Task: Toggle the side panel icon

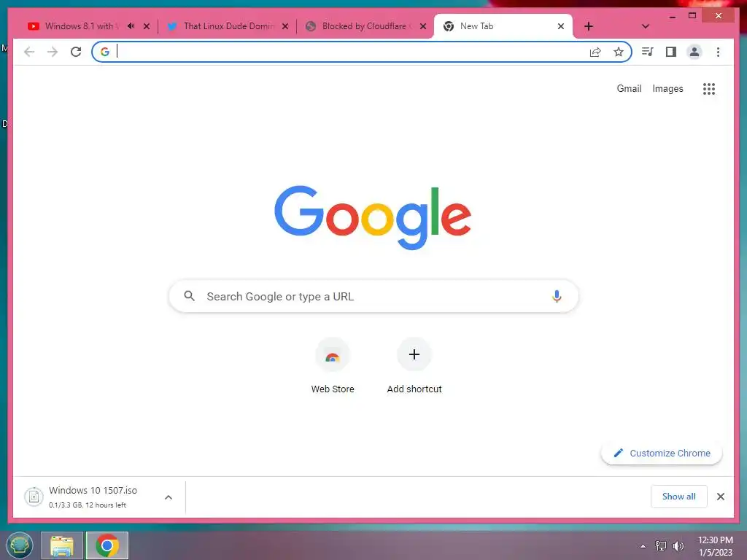Action: pyautogui.click(x=671, y=52)
